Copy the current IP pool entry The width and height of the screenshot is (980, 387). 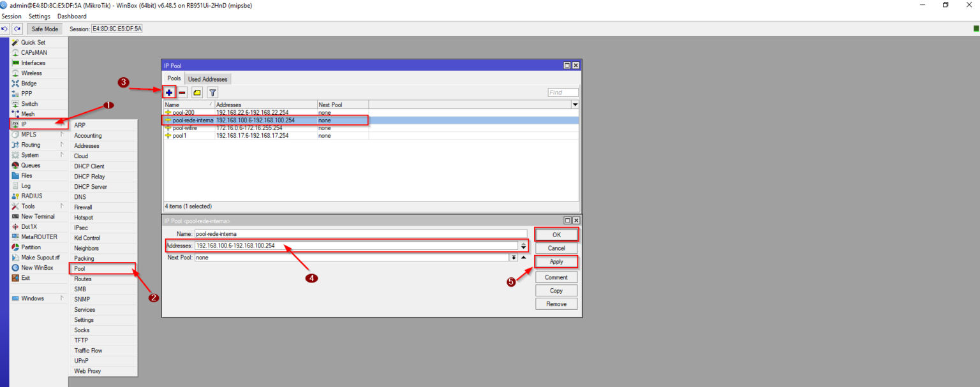556,290
